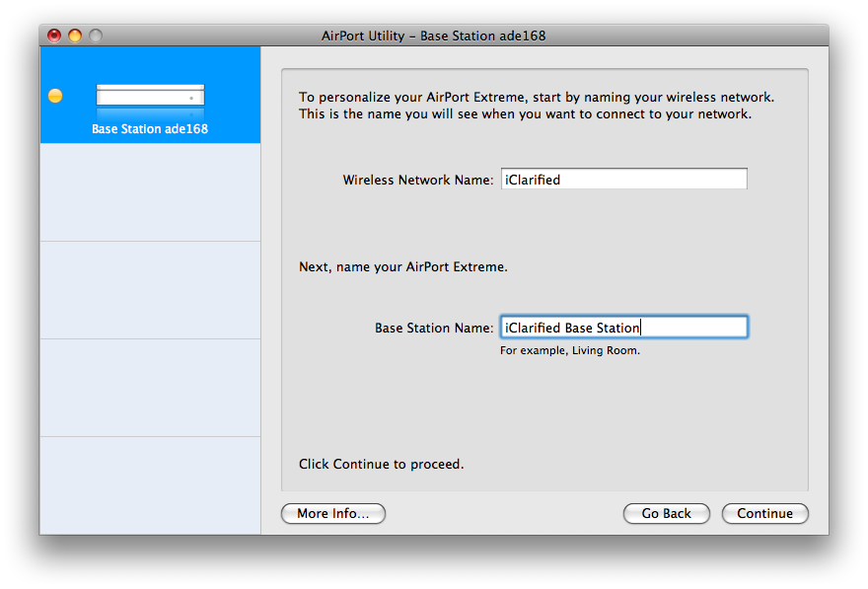Proceed with the Continue button

click(x=764, y=513)
